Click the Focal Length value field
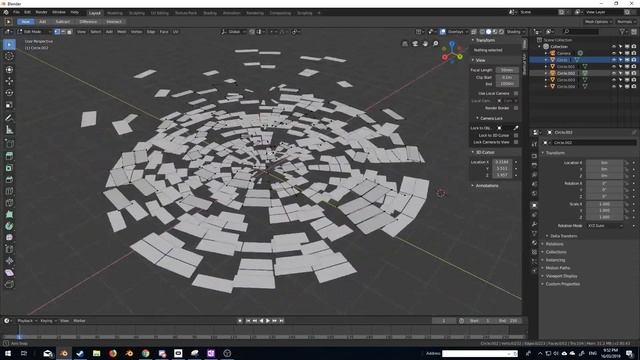The width and height of the screenshot is (640, 360). pyautogui.click(x=507, y=70)
